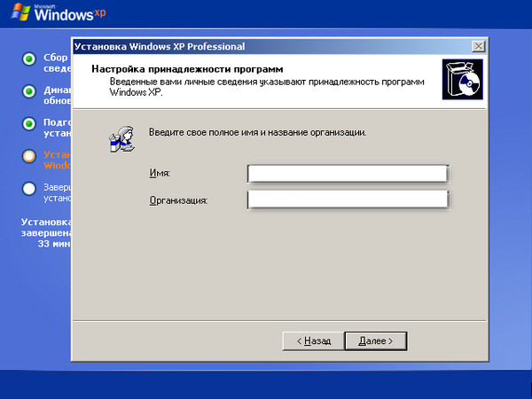Viewport: 532px width, 399px height.
Task: Select the Сбор сведений step indicator
Action: 29,59
